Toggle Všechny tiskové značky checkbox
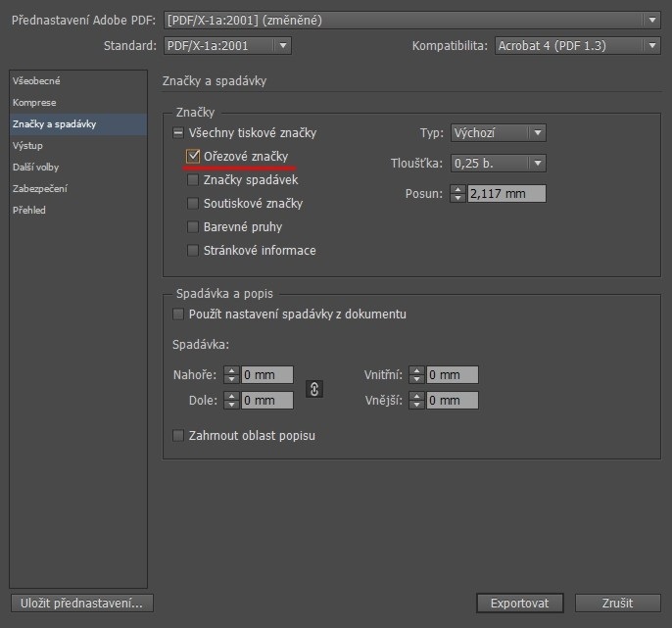 click(x=178, y=133)
